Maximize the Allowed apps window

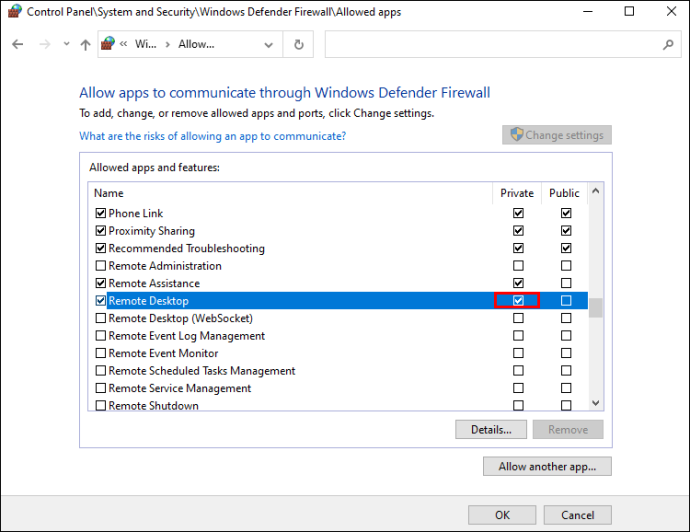(x=629, y=11)
